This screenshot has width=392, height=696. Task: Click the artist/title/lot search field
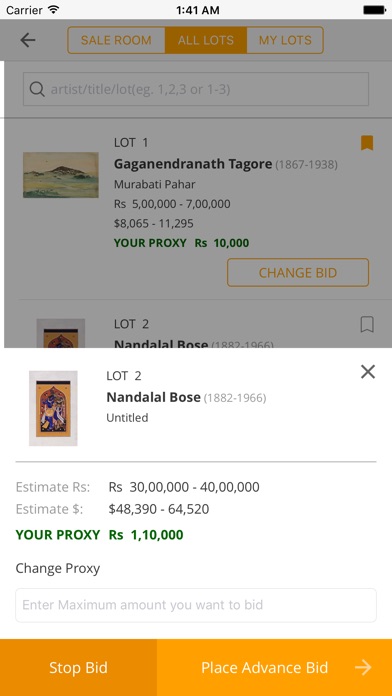tap(196, 89)
